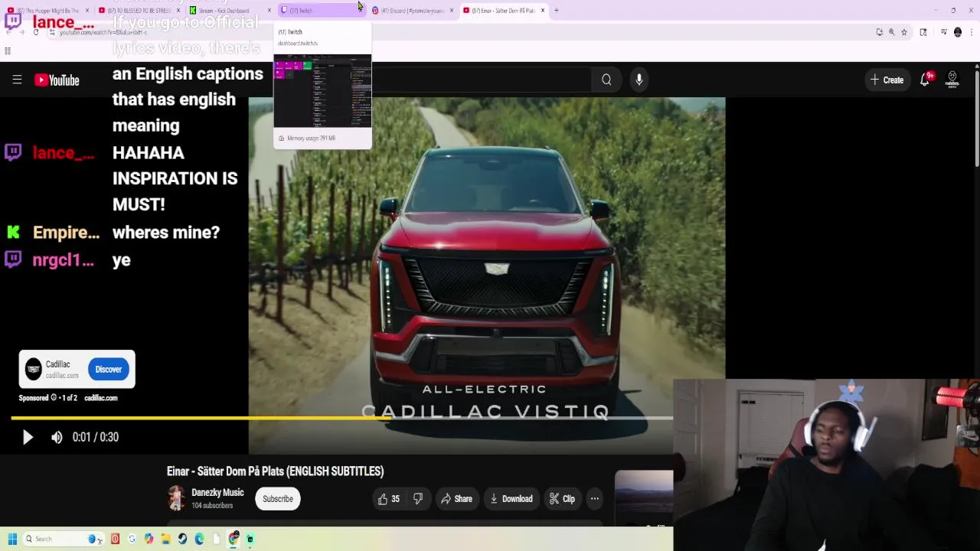Click the YouTube search magnifier button

pyautogui.click(x=606, y=80)
